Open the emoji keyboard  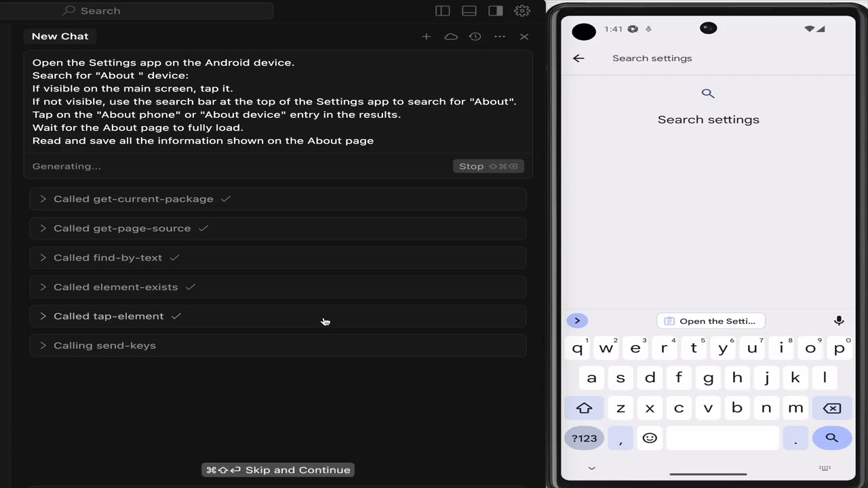point(650,438)
